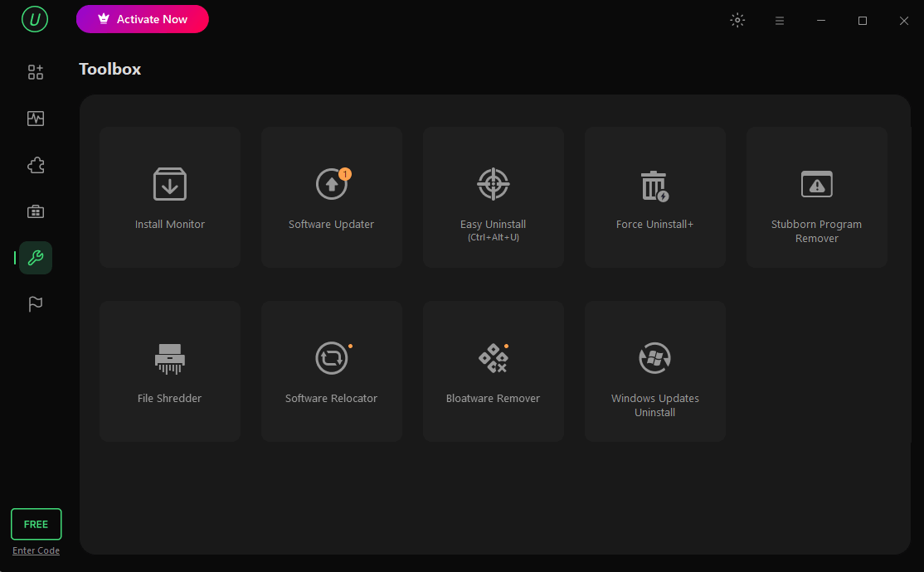Launch Software Updater with notification badge
Viewport: 924px width, 572px height.
331,197
